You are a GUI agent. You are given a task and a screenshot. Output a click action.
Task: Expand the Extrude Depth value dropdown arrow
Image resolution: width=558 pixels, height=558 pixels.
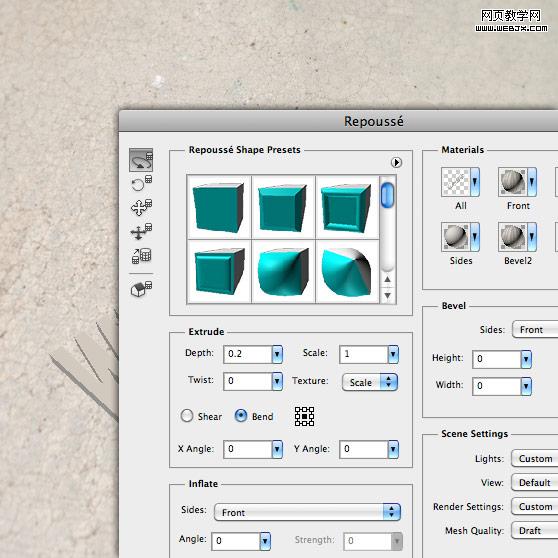point(277,354)
